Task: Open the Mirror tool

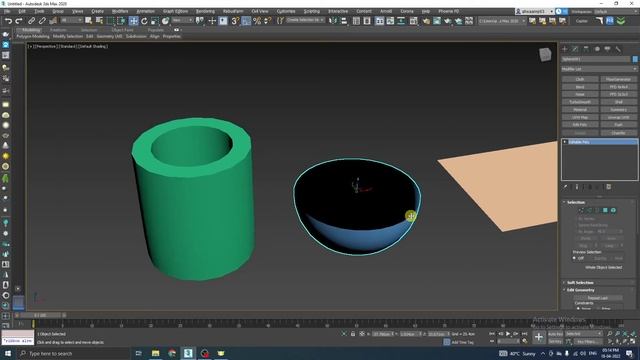Action: click(333, 21)
